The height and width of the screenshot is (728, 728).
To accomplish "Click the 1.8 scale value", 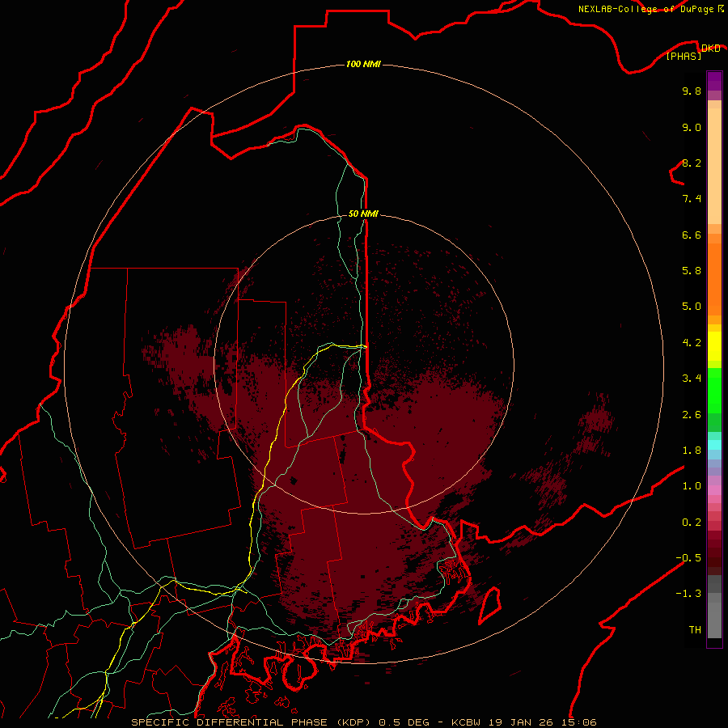I will tap(692, 451).
